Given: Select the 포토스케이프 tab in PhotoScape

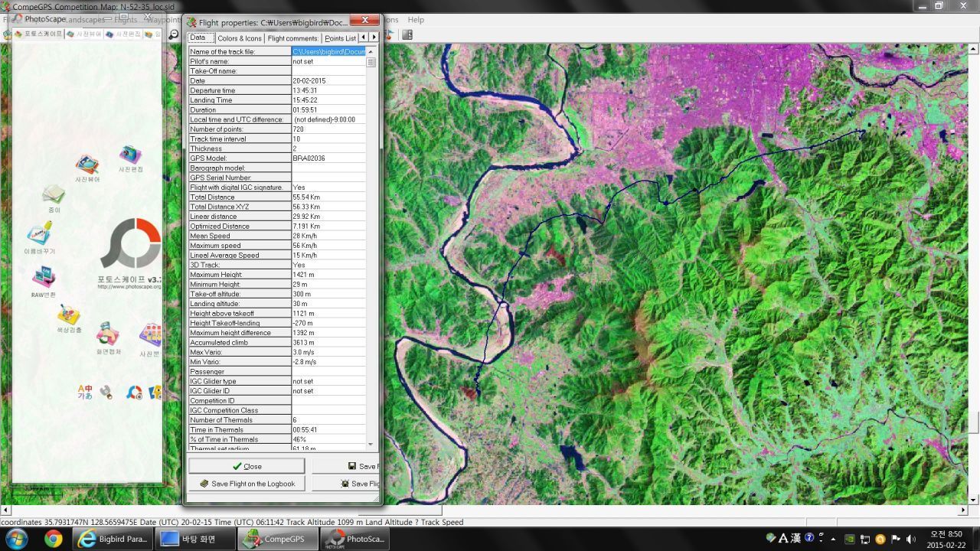Looking at the screenshot, I should (38, 34).
